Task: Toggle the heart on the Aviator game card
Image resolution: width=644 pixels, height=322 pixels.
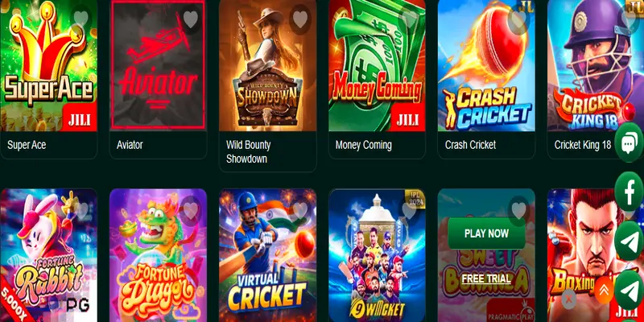Action: (x=191, y=19)
